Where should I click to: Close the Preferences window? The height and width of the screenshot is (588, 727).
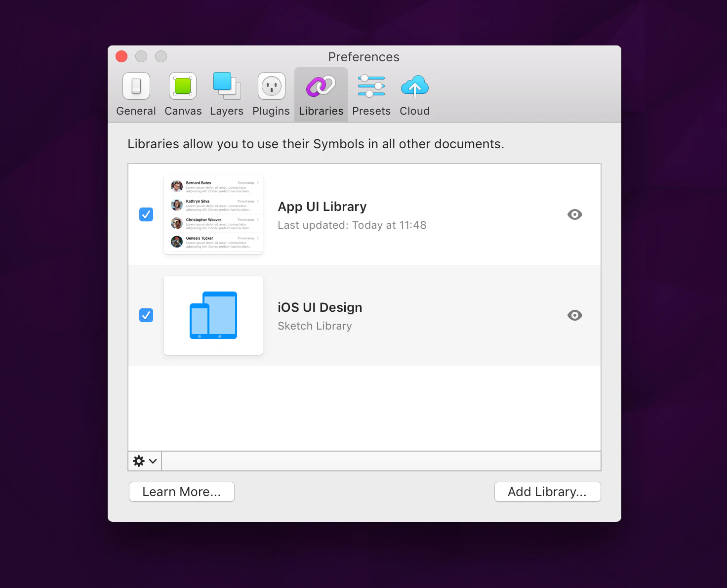tap(121, 56)
